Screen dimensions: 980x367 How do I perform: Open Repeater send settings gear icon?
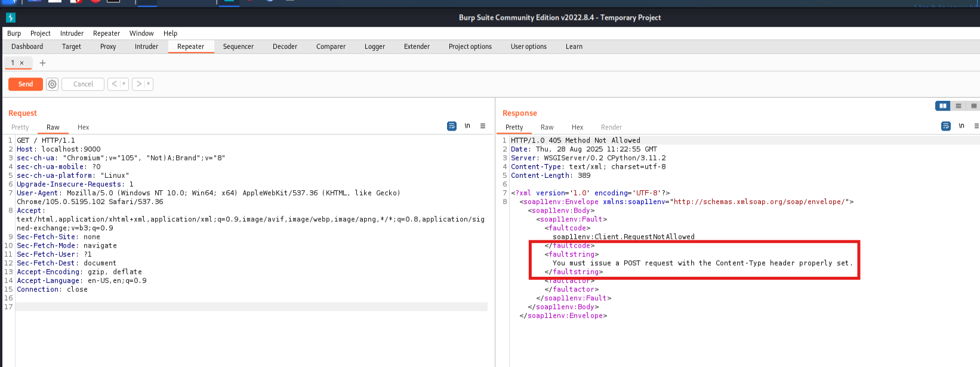click(x=53, y=84)
